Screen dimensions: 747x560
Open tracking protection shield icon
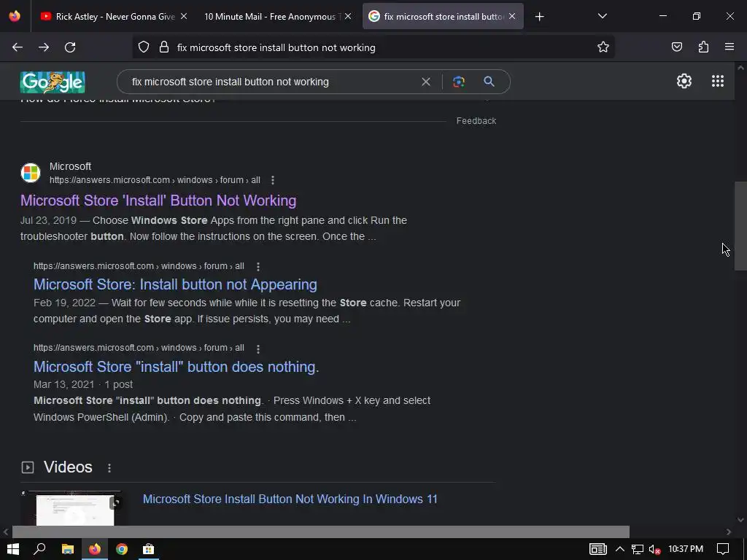click(144, 47)
